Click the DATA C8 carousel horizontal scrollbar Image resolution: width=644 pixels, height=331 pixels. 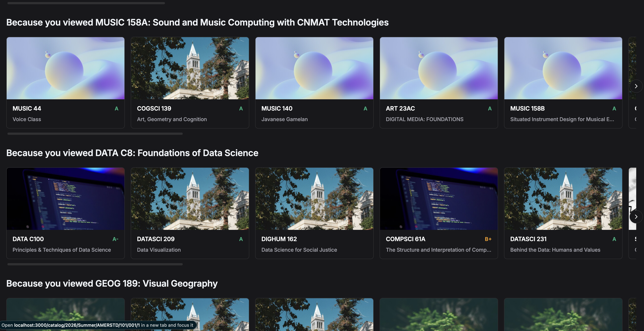[x=95, y=264]
